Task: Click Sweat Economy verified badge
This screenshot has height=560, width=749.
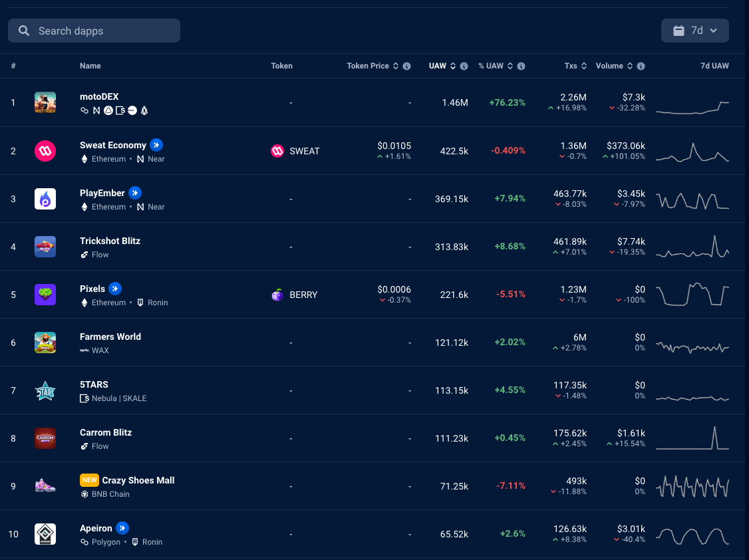Action: 156,144
